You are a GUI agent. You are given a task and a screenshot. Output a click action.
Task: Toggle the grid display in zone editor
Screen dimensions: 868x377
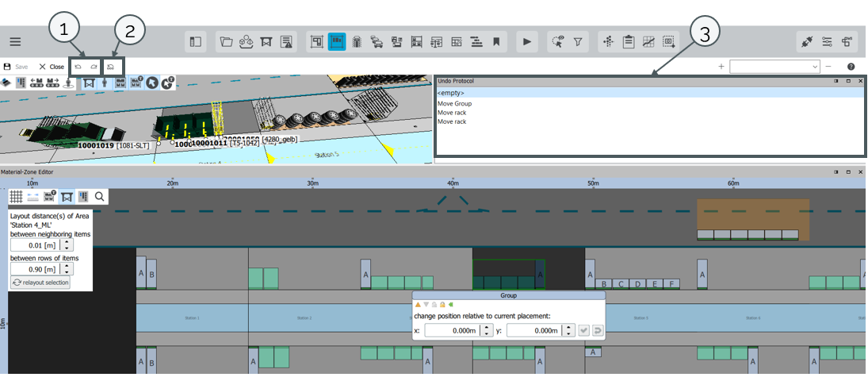[16, 196]
